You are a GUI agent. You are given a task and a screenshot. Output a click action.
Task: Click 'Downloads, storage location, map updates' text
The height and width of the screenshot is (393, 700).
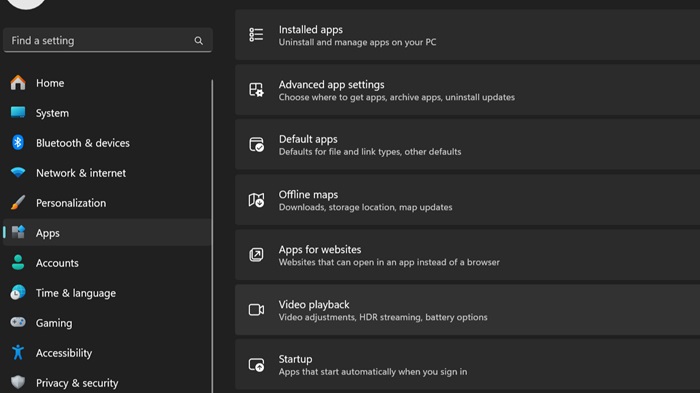coord(365,207)
